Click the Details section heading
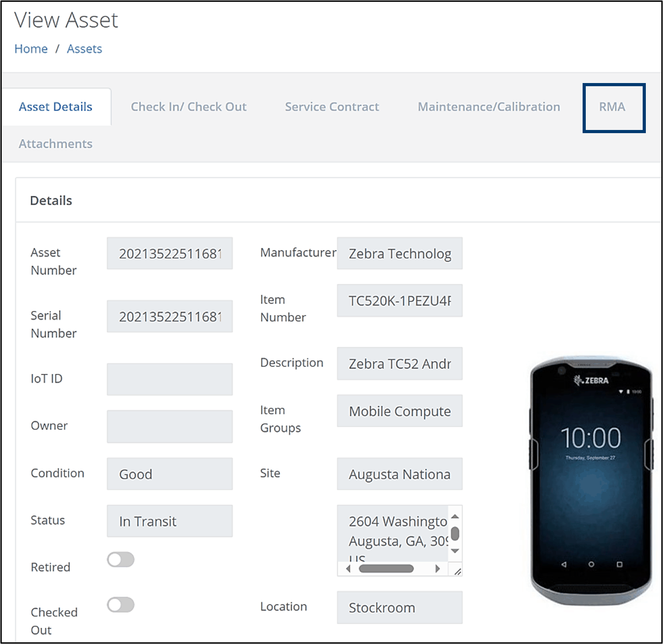663x644 pixels. pos(51,201)
